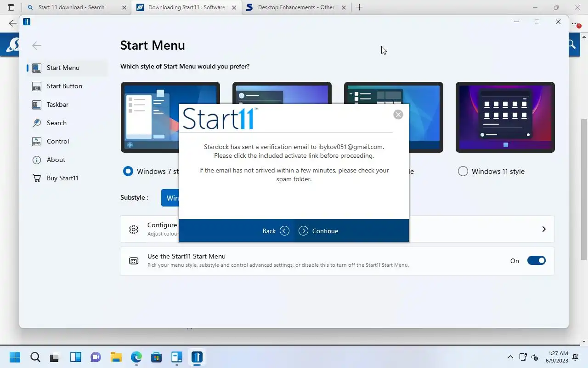
Task: Click the Taskbar sidebar icon
Action: pyautogui.click(x=37, y=104)
